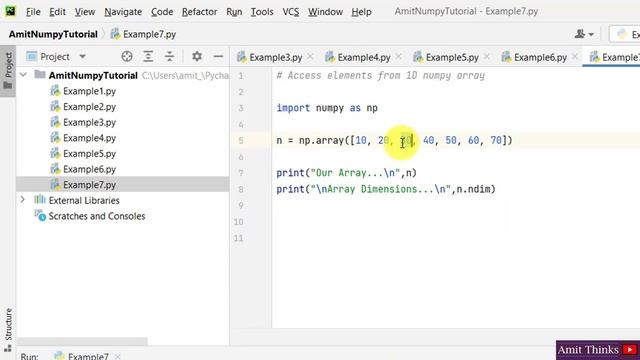Select External Libraries in the tree
Viewport: 640px width, 360px height.
(x=84, y=200)
